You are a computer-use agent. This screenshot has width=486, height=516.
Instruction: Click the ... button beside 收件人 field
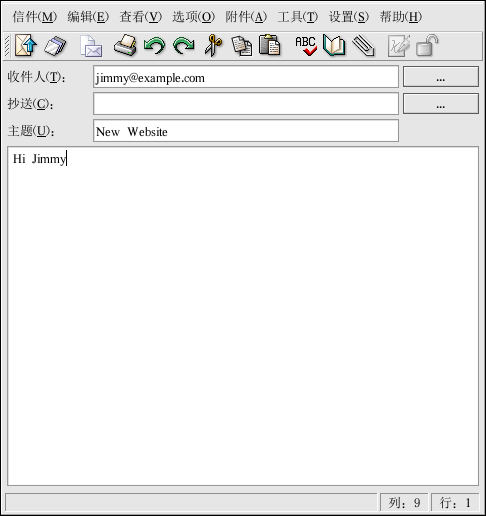click(441, 77)
